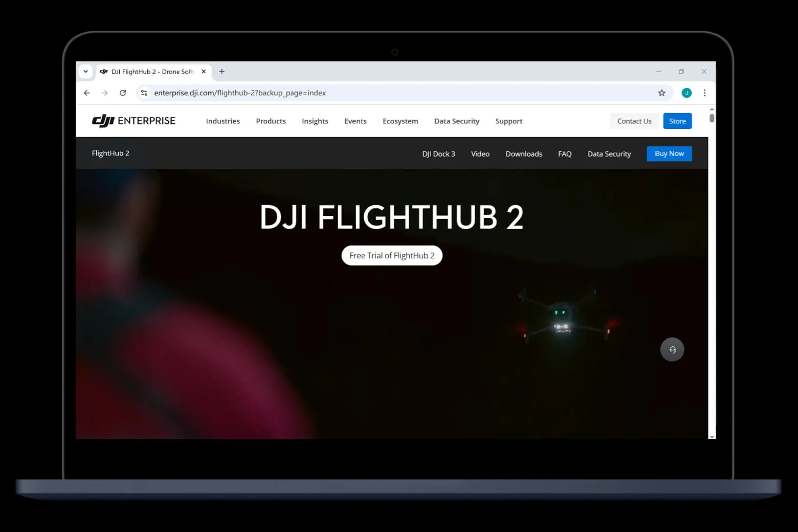Bookmark this page with star icon
This screenshot has width=798, height=532.
(x=661, y=93)
